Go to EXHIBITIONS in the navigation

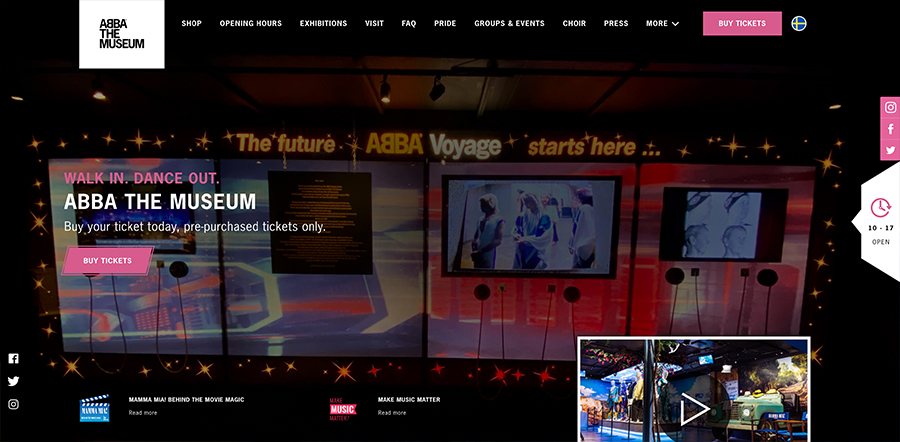(323, 24)
